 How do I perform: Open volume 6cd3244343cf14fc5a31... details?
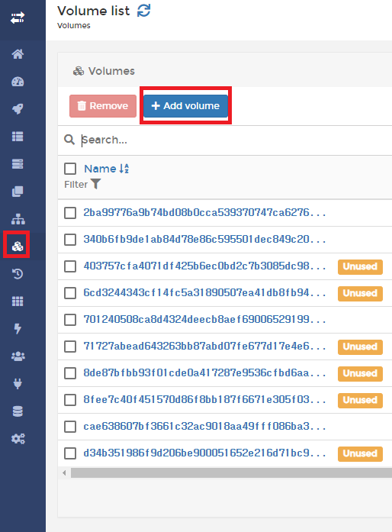pos(204,293)
